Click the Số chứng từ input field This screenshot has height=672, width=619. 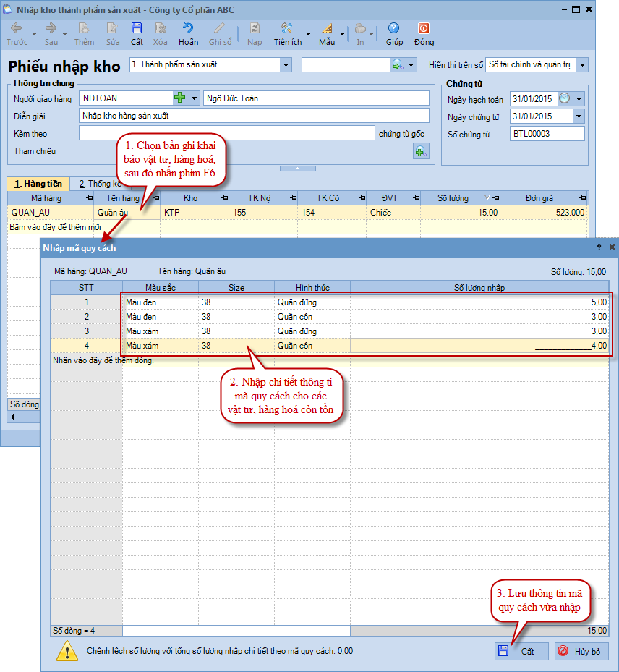coord(547,134)
